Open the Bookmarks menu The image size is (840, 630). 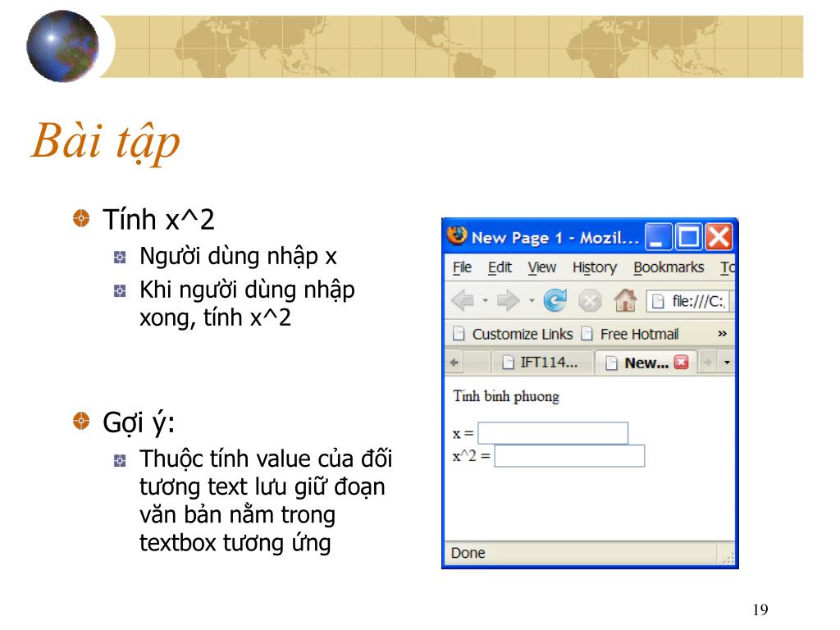click(668, 267)
